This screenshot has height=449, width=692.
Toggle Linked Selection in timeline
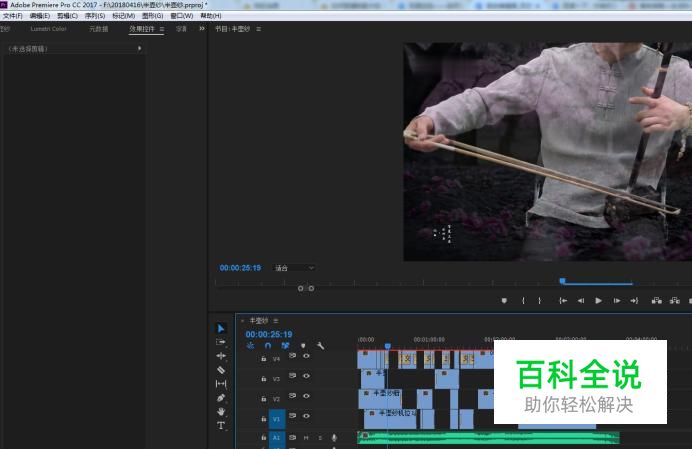coord(285,346)
